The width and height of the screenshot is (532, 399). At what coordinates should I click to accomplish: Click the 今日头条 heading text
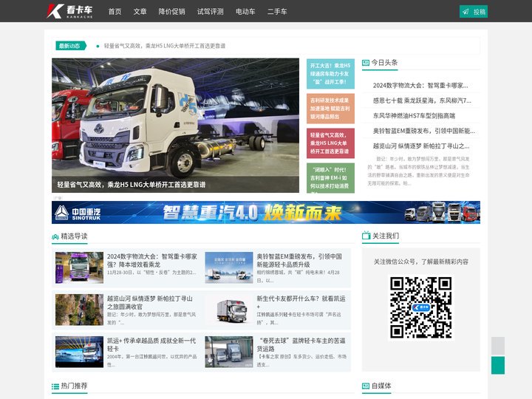384,63
